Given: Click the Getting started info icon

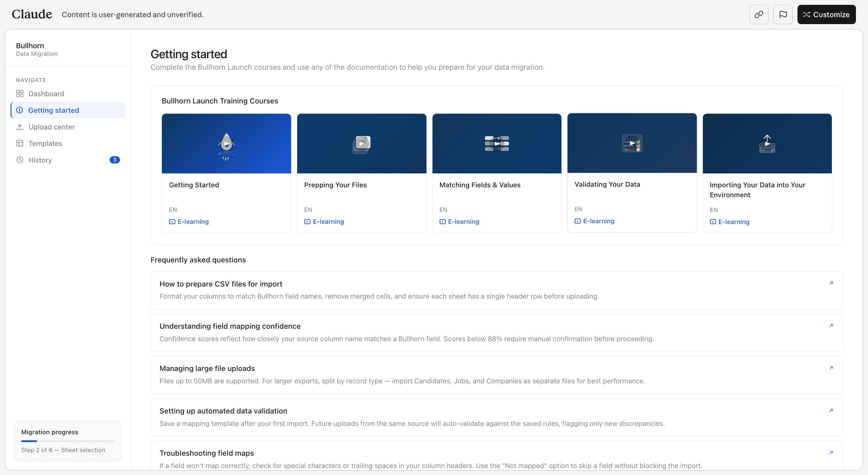Looking at the screenshot, I should tap(20, 110).
